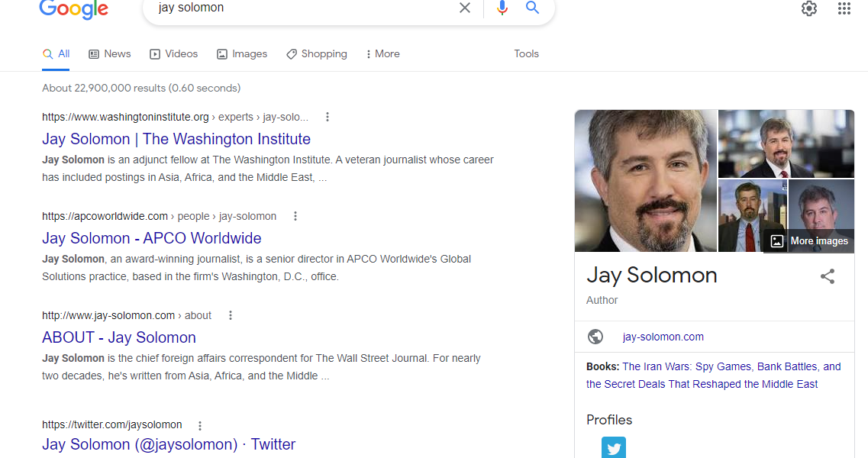Open 'Jay Solomon (@jaysolomon) · Twitter' link

169,444
